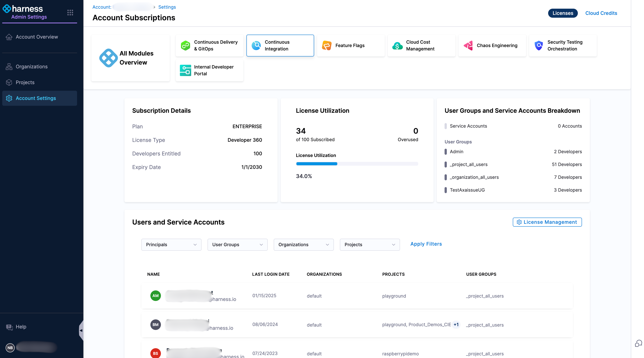Expand the Organizations filter dropdown
Viewport: 644px width, 358px height.
(x=304, y=245)
